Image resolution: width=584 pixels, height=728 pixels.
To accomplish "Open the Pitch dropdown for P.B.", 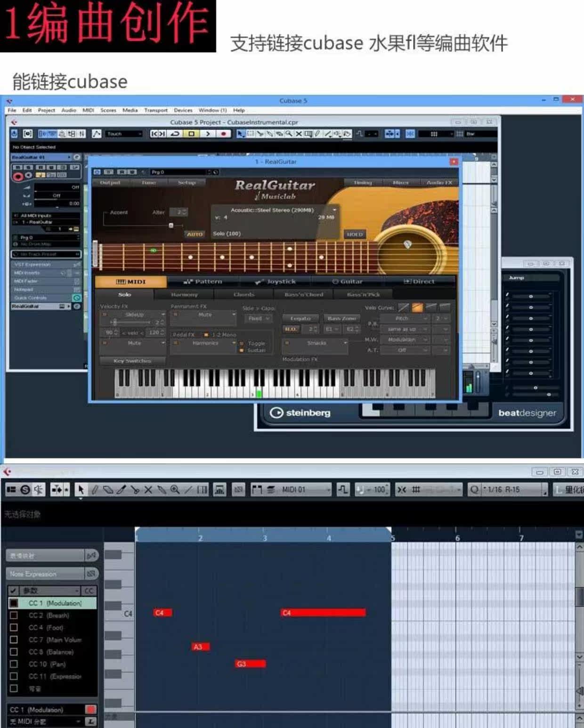I will click(x=405, y=319).
